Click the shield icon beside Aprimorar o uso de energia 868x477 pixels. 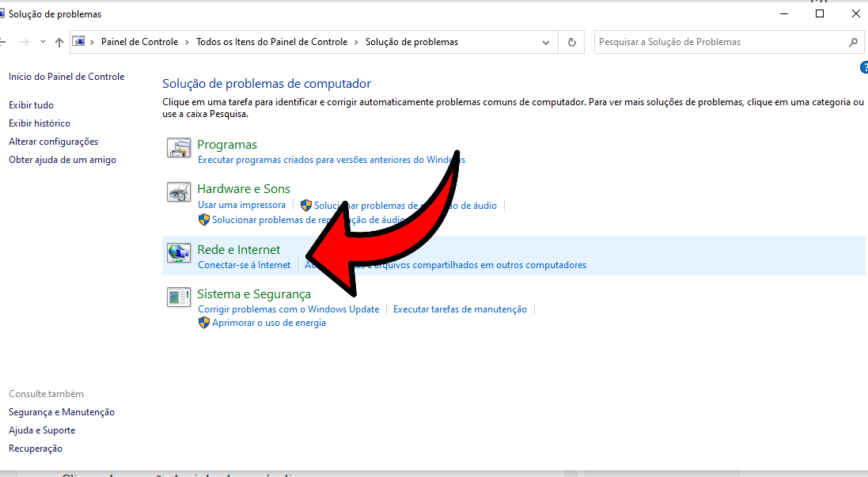click(203, 323)
